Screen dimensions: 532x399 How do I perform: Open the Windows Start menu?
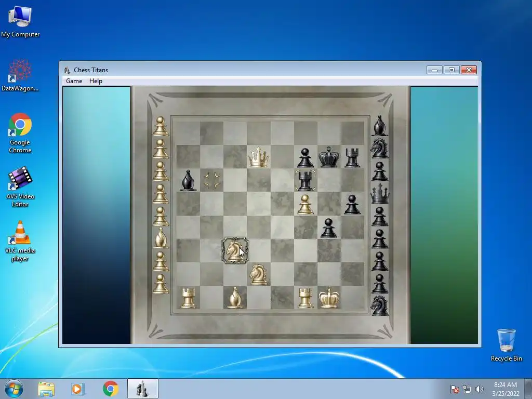pos(14,389)
